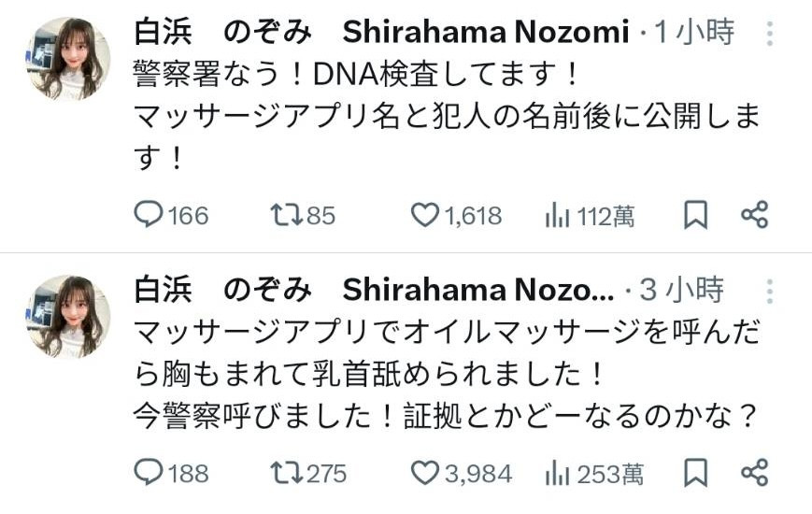Screen dimensions: 812x514
Task: Bookmark the DNA検査 tweet
Action: (x=695, y=216)
